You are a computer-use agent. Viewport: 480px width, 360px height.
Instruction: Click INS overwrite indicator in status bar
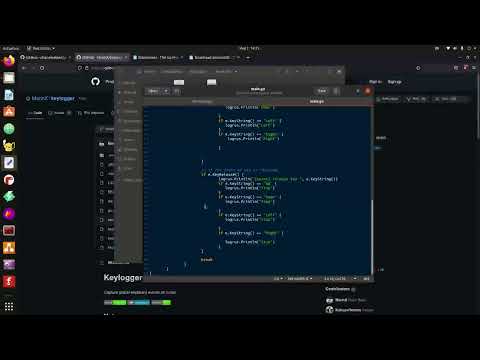[x=366, y=278]
